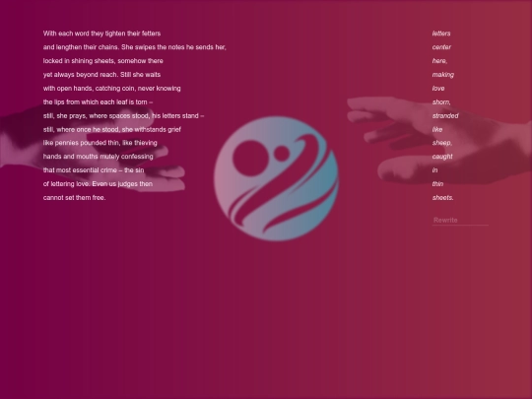Select the line 'and lengthen their chains. She swipes the notes he sends her,'
This screenshot has height=399, width=532.
click(x=134, y=47)
